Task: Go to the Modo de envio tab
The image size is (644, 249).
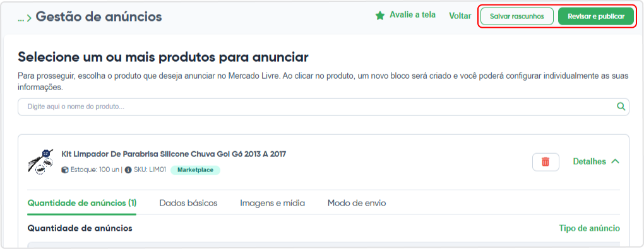Action: (357, 203)
